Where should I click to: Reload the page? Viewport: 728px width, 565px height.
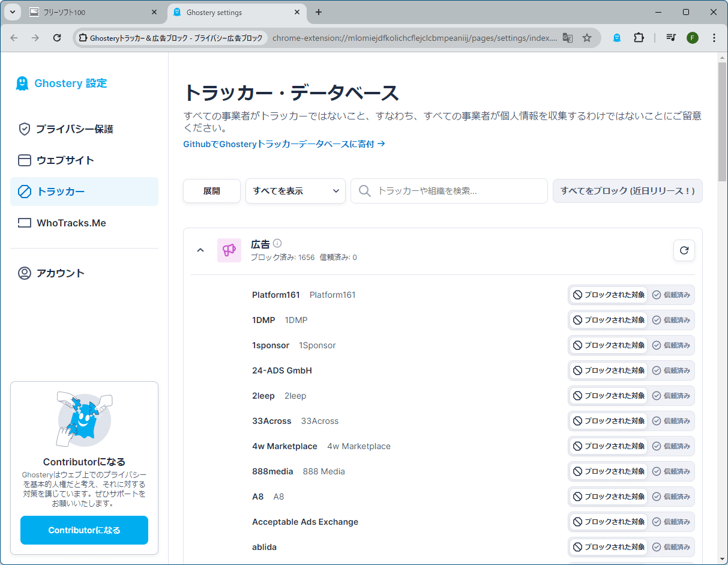pos(57,38)
